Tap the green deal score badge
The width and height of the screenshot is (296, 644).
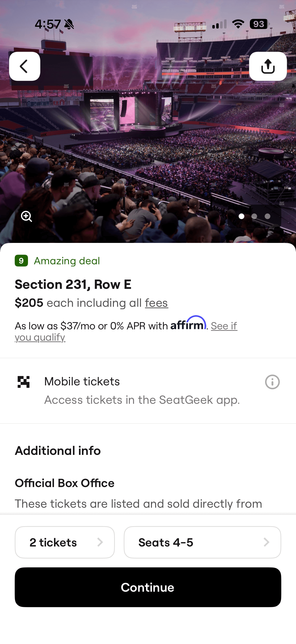[21, 261]
